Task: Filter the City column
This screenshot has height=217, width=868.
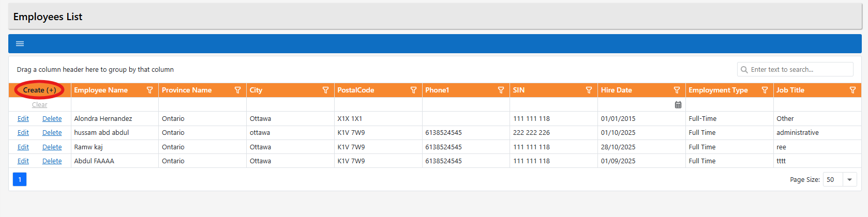Action: [x=325, y=90]
